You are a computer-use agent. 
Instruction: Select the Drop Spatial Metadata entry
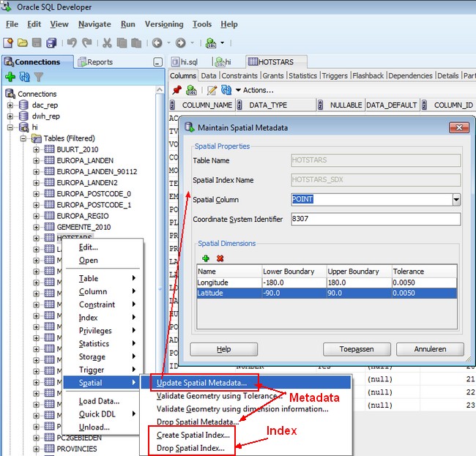pyautogui.click(x=198, y=422)
